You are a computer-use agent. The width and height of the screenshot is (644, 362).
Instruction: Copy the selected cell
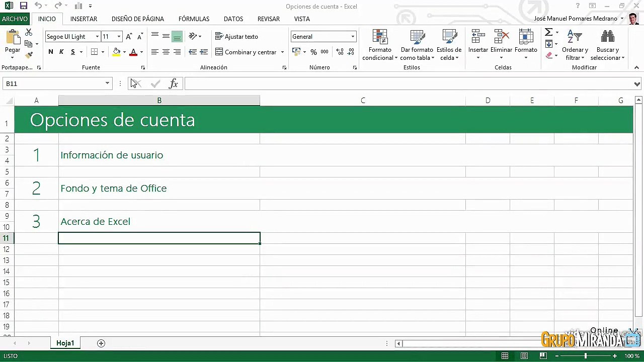29,44
